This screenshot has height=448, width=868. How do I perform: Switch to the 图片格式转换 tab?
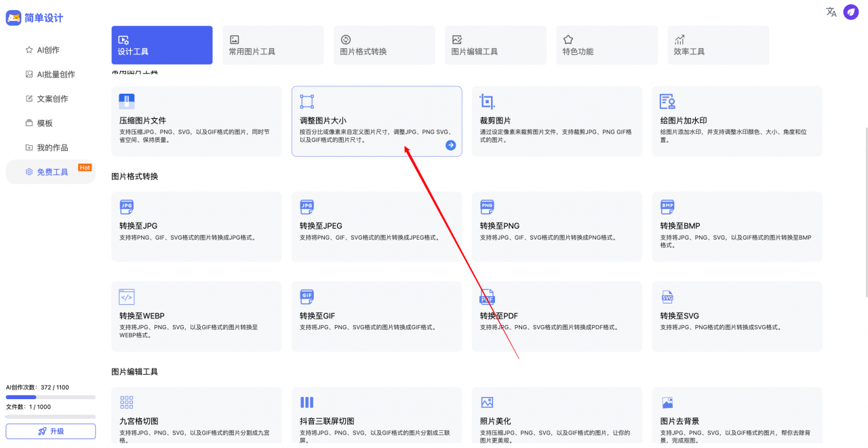[x=384, y=45]
